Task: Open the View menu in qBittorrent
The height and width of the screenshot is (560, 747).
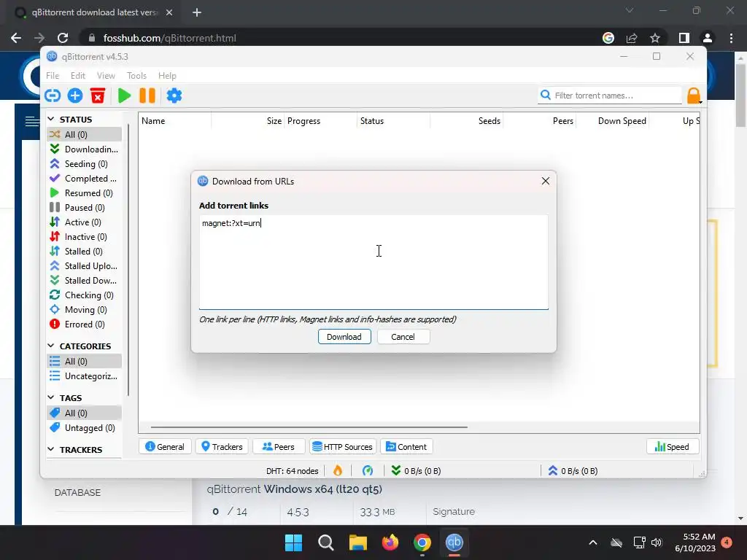Action: point(106,76)
